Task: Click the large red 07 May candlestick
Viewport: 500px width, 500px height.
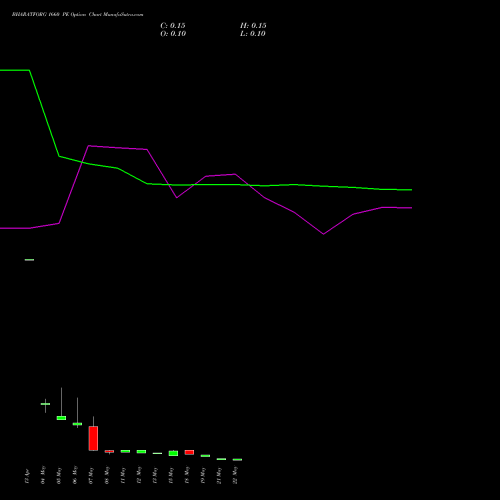Action: click(x=93, y=438)
